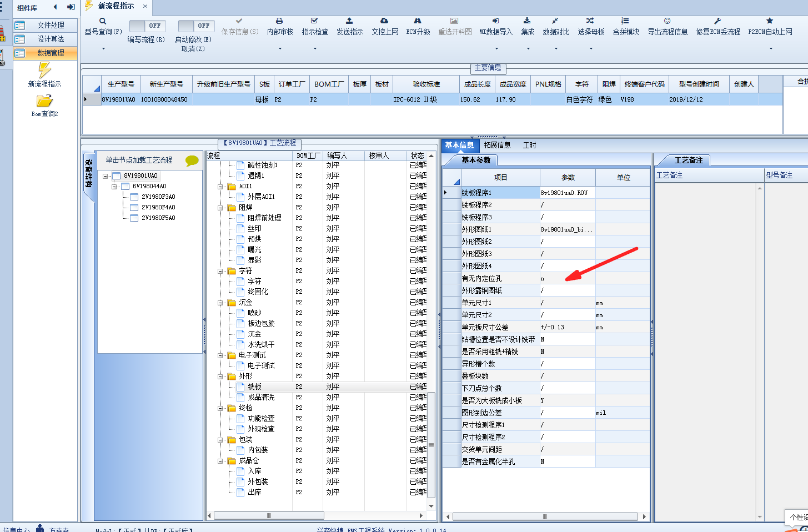
Task: Click the pin icon in 组件库 header
Action: tap(71, 7)
